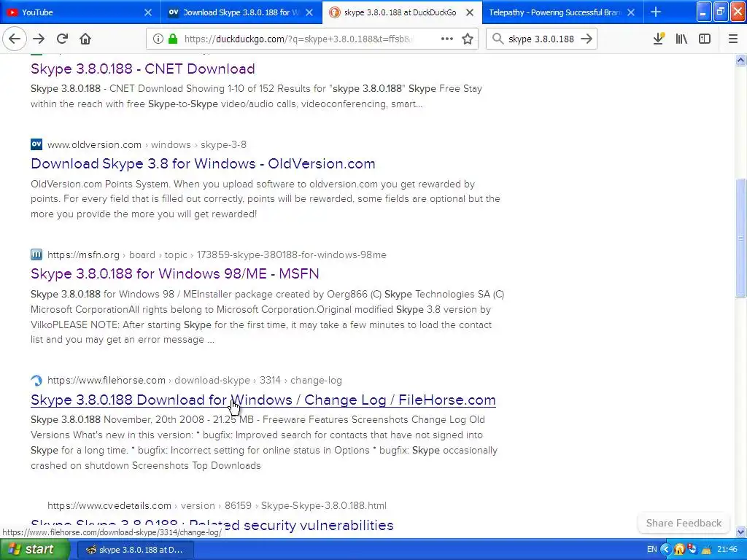Open a new tab with plus button
Screen dimensions: 747x560
[x=656, y=12]
